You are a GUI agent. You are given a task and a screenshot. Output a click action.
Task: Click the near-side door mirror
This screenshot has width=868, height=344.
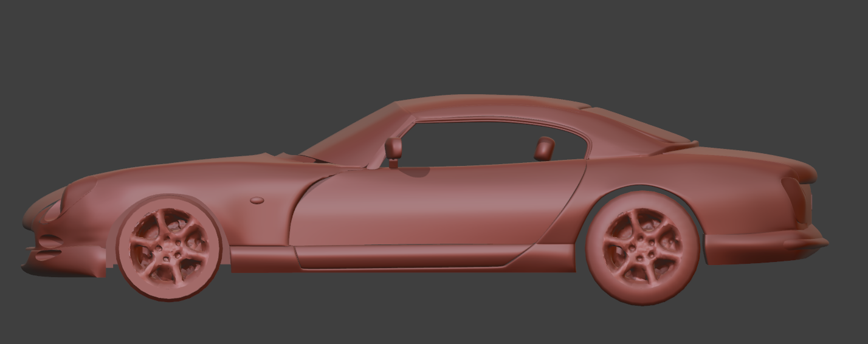tap(393, 151)
